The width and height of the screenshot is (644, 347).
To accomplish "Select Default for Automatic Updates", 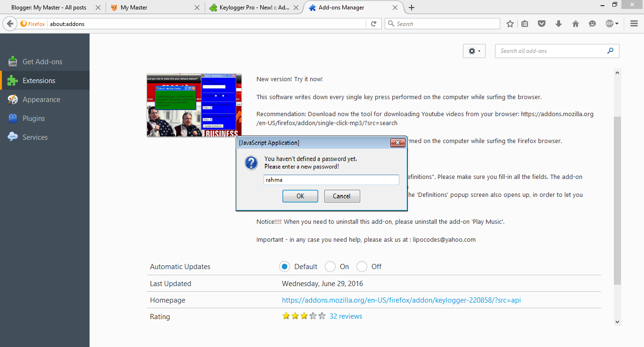I will click(284, 267).
